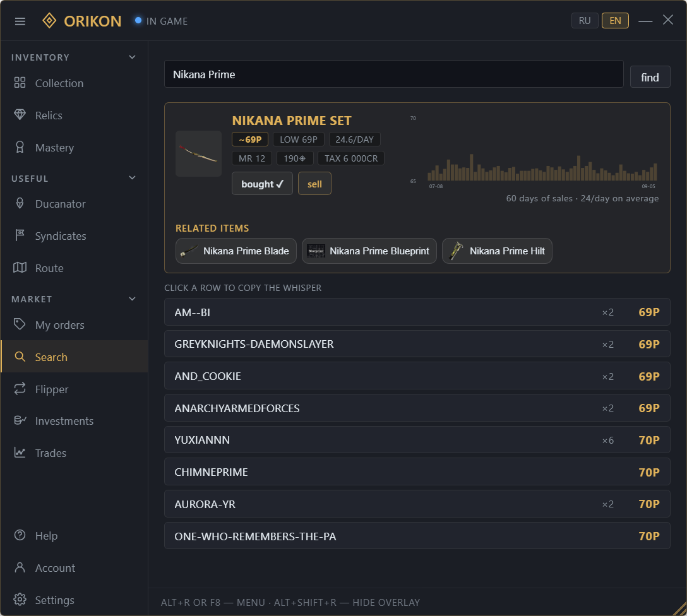687x616 pixels.
Task: Click the Nikana Prime search field
Action: (x=393, y=74)
